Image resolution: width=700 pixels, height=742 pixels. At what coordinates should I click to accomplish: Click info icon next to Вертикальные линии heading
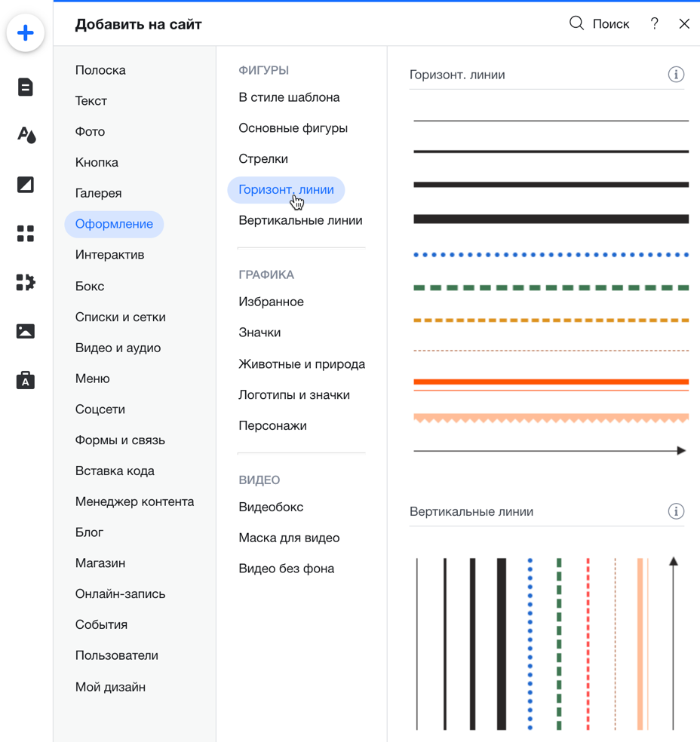click(x=676, y=512)
